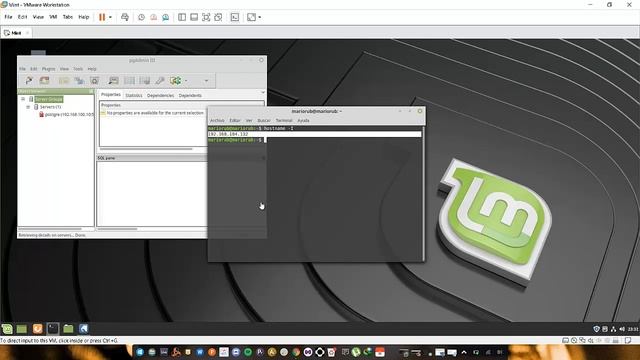Screen dimensions: 640x360
Task: Click the stretch guest display icon
Action: click(251, 17)
